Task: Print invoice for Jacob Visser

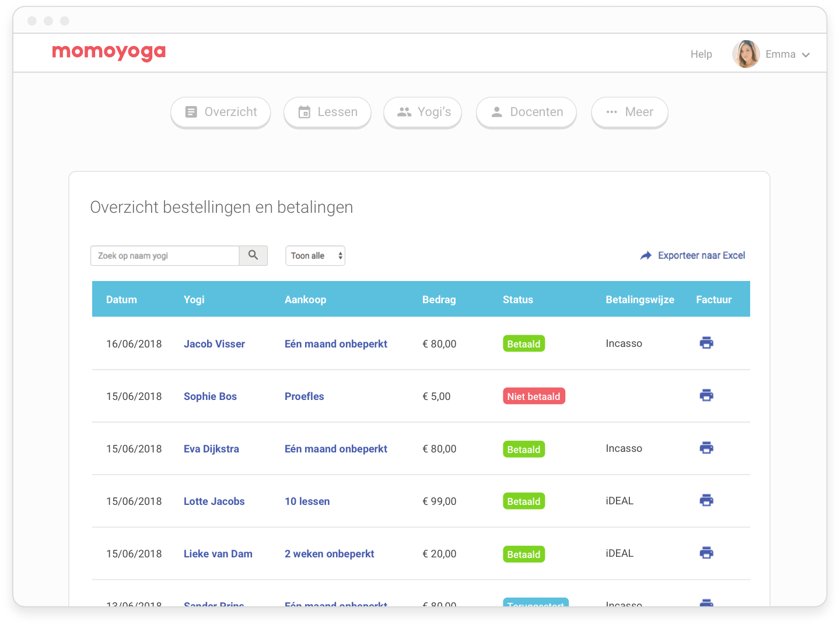Action: coord(706,343)
